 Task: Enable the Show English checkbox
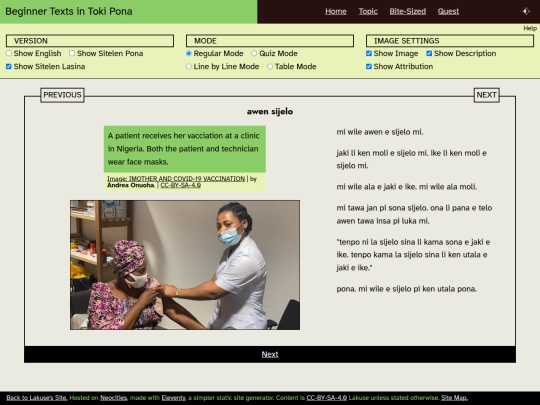[x=9, y=53]
